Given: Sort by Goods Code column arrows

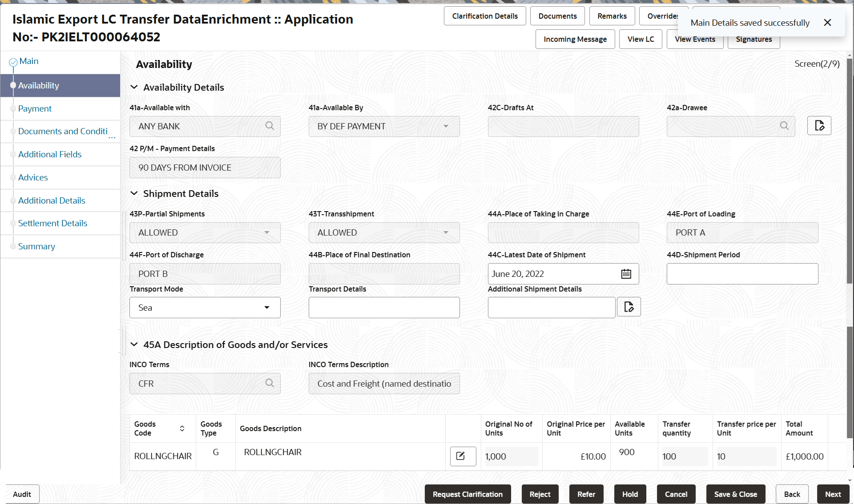Looking at the screenshot, I should (x=182, y=428).
